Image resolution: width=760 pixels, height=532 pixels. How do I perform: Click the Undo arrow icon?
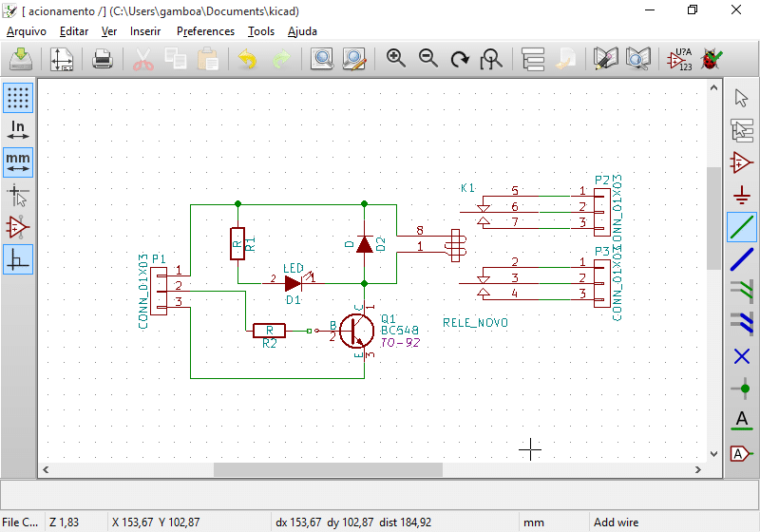tap(248, 59)
